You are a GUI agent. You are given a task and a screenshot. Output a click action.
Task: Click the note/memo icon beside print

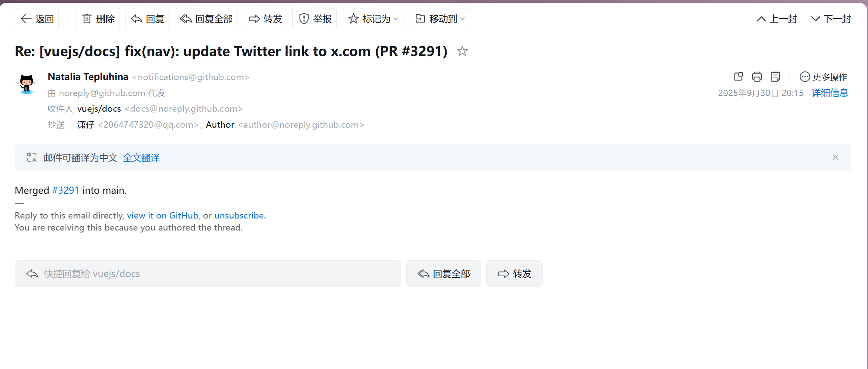(775, 76)
